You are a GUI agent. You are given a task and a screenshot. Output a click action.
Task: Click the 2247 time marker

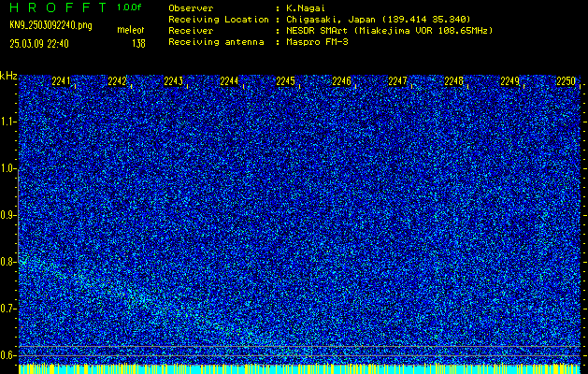[397, 81]
